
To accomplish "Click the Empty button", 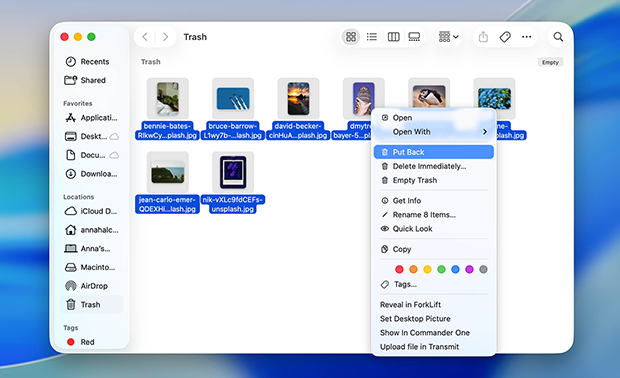I will point(550,62).
